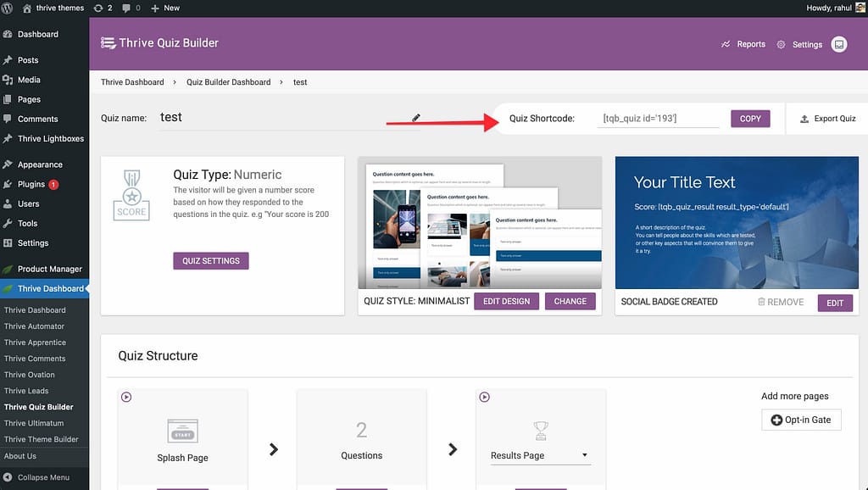
Task: Play the Splash Page preview icon
Action: click(126, 397)
